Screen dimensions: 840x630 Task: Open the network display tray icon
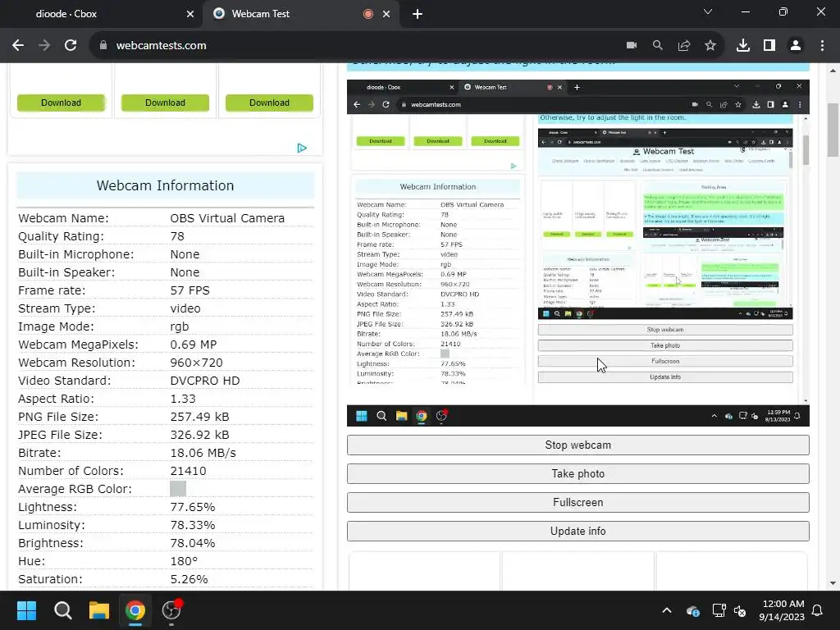pos(719,610)
